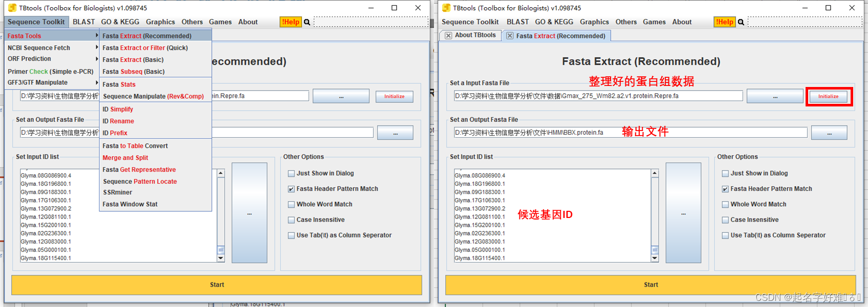This screenshot has width=868, height=307.
Task: Toggle Case Insensitive in left window
Action: (291, 220)
